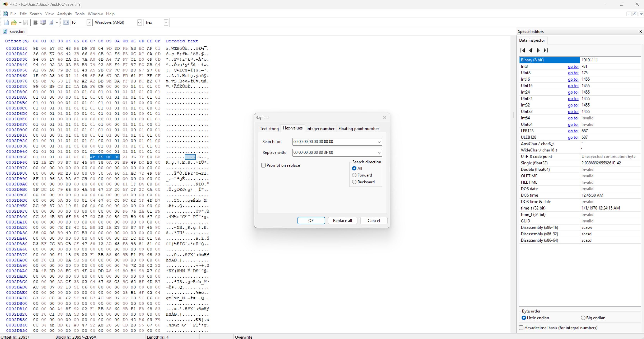Go to previous byte in Data inspector
Image resolution: width=644 pixels, height=339 pixels.
531,50
